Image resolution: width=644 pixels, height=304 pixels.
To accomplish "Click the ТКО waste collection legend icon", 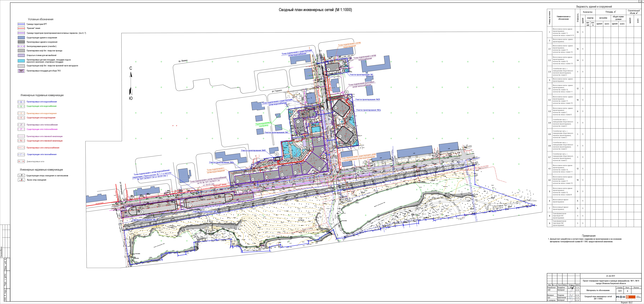I will (x=21, y=71).
